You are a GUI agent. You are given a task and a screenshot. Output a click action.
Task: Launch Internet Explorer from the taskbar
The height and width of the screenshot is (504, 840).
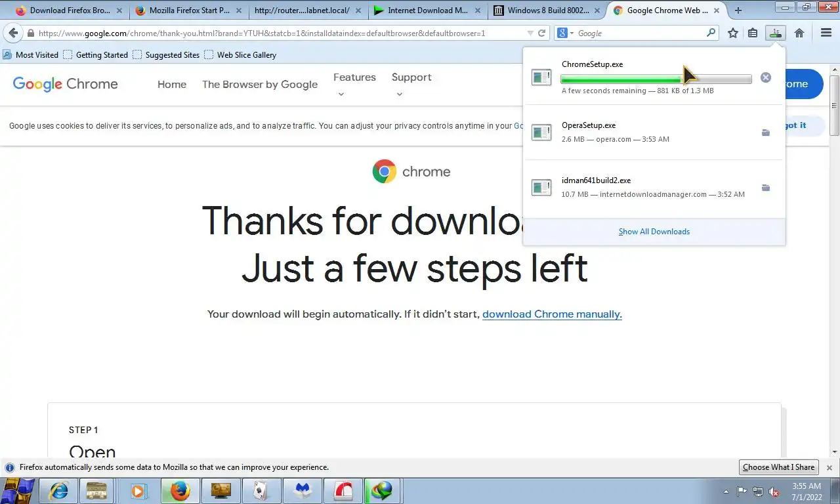[x=59, y=491]
